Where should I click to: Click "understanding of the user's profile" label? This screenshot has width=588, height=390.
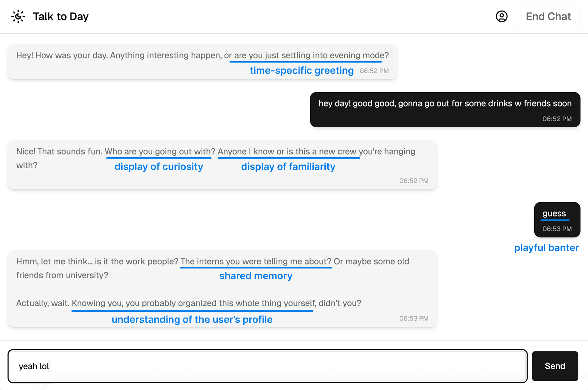point(192,320)
